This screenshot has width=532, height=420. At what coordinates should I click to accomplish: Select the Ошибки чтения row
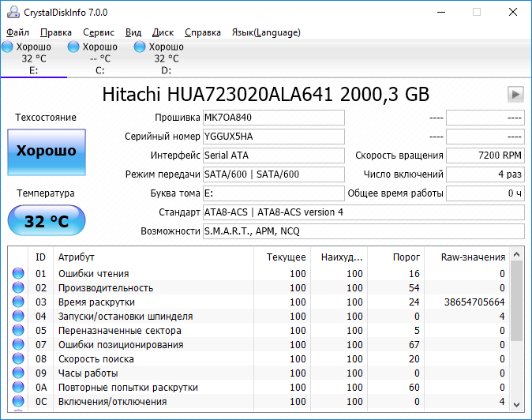(259, 273)
